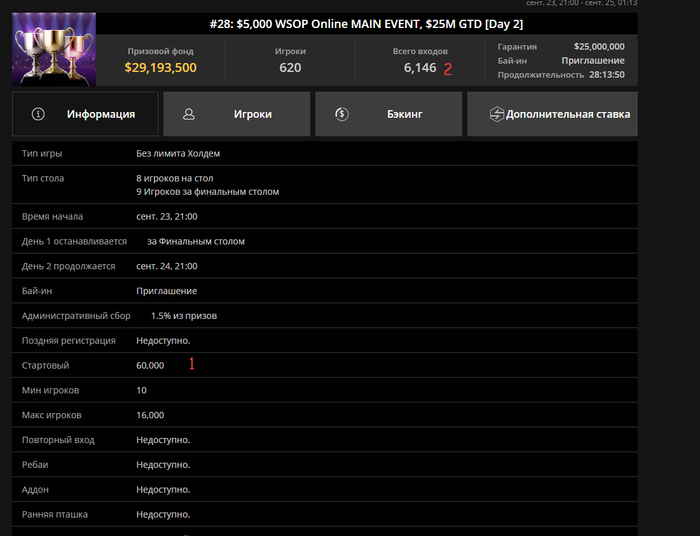Image resolution: width=700 pixels, height=536 pixels.
Task: Click the tournament title #28 WSOP Online MAIN EVENT
Action: 366,24
